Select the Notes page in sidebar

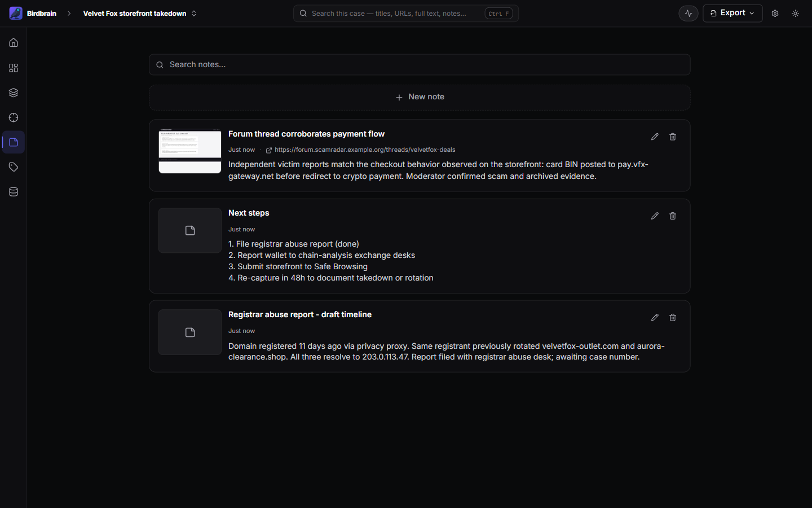(14, 142)
